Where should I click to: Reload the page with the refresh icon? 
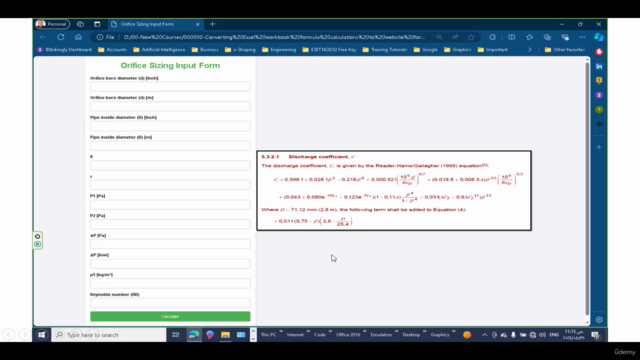pos(61,37)
